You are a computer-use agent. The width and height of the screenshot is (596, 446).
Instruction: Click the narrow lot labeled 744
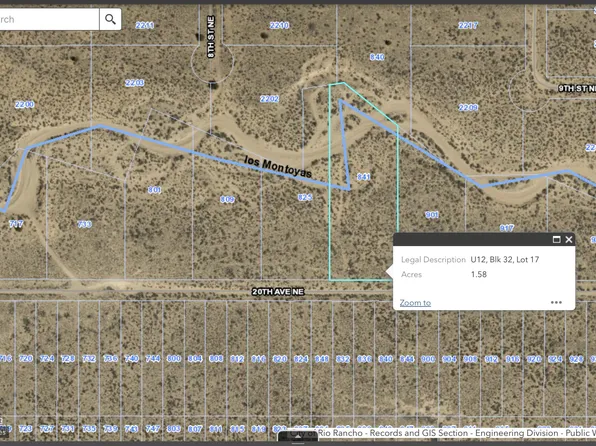click(x=153, y=359)
